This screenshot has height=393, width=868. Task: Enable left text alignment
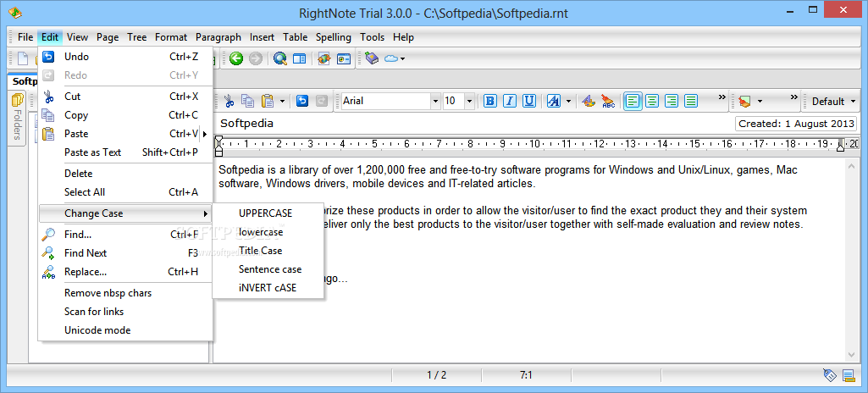[x=633, y=101]
